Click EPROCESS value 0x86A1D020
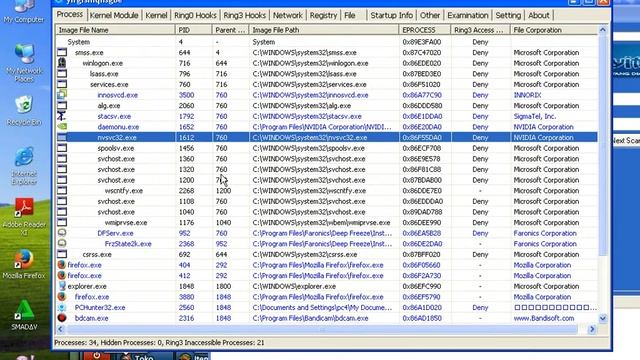This screenshot has height=360, width=640. tap(422, 307)
